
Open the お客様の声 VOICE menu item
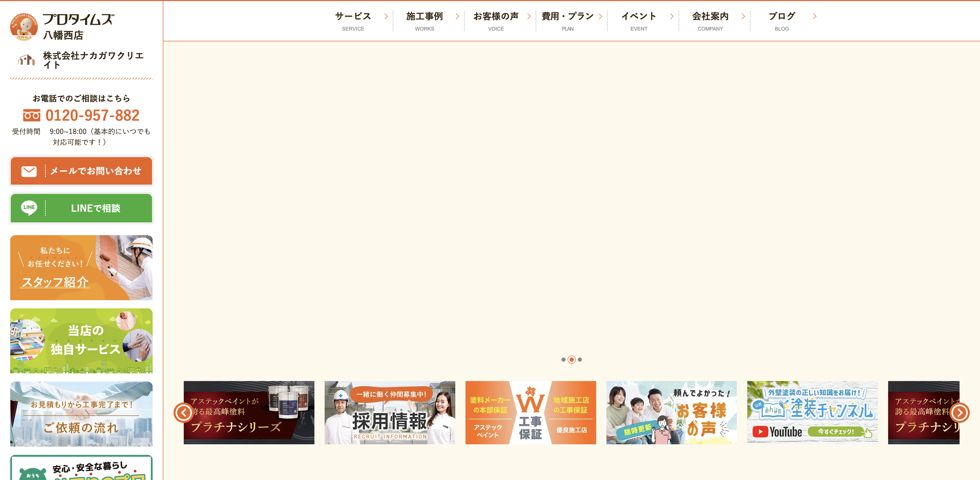(x=496, y=21)
